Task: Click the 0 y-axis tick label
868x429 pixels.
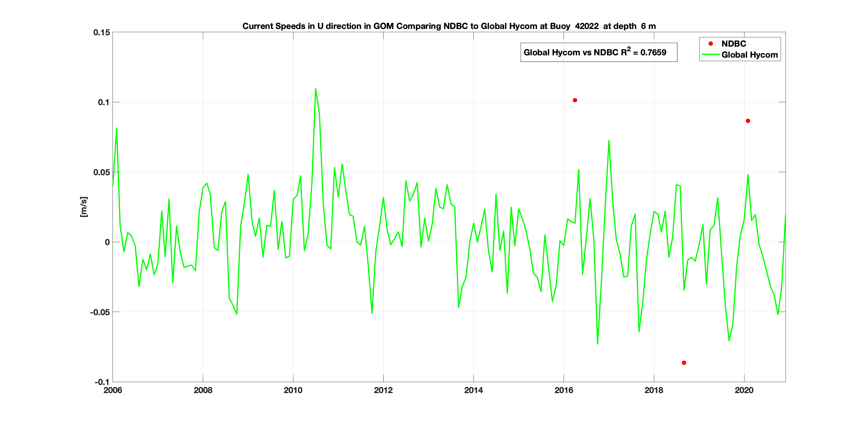Action: click(107, 242)
